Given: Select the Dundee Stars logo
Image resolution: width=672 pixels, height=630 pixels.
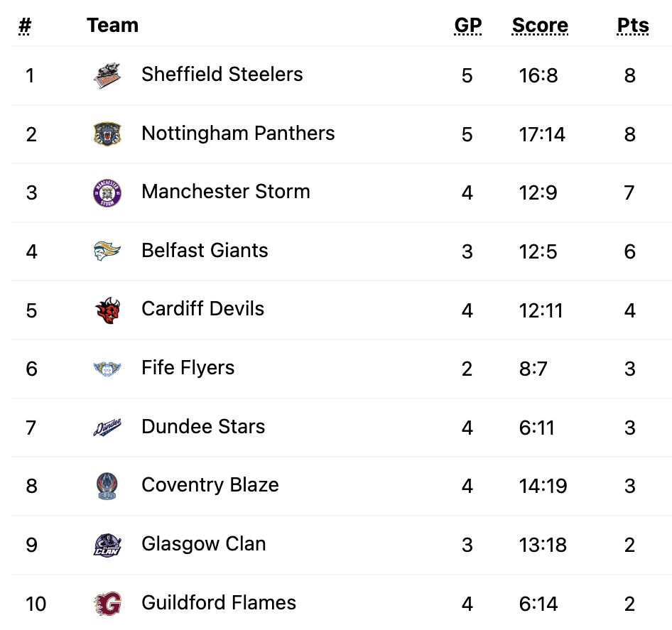Looking at the screenshot, I should [x=107, y=428].
